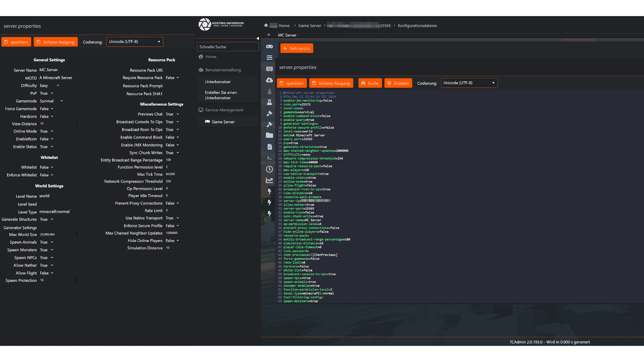Click the Ersetzen button
644x362 pixels.
point(398,83)
